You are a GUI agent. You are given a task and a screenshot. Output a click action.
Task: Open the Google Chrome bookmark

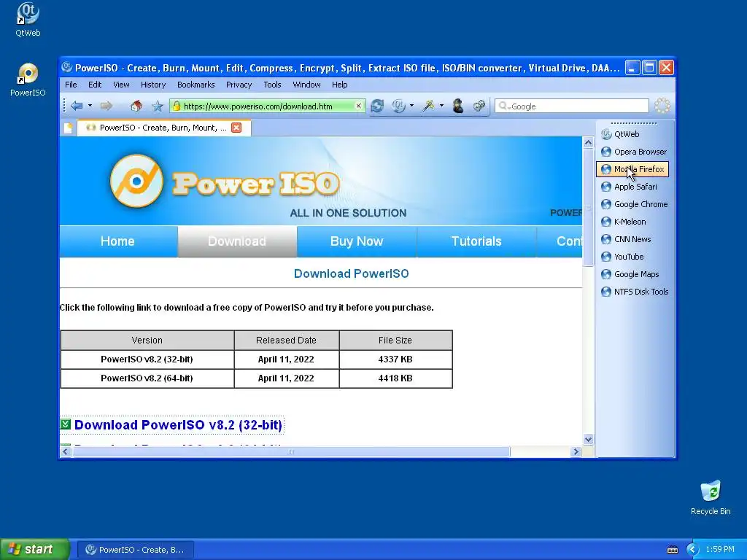click(634, 204)
